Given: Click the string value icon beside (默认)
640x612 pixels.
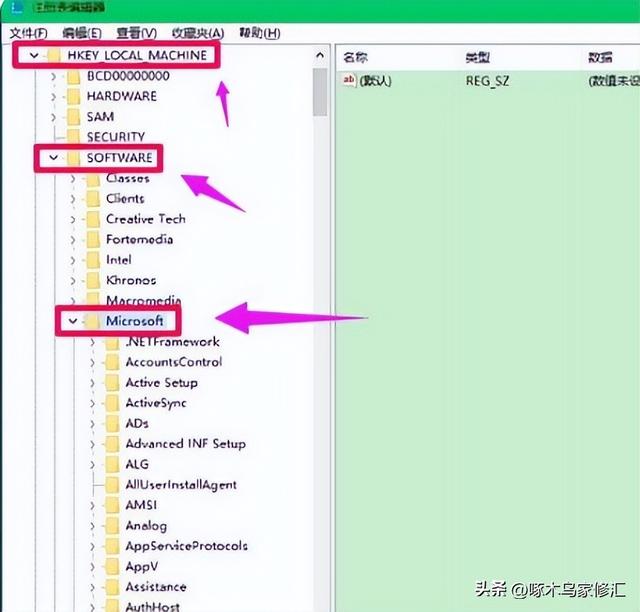Looking at the screenshot, I should (349, 80).
